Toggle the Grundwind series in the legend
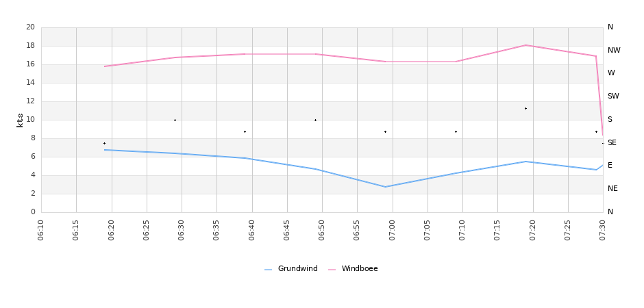 (x=297, y=269)
